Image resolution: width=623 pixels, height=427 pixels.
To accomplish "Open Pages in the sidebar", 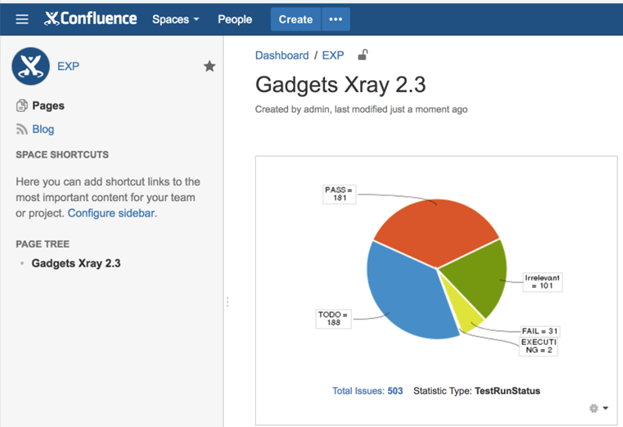I will [x=48, y=106].
